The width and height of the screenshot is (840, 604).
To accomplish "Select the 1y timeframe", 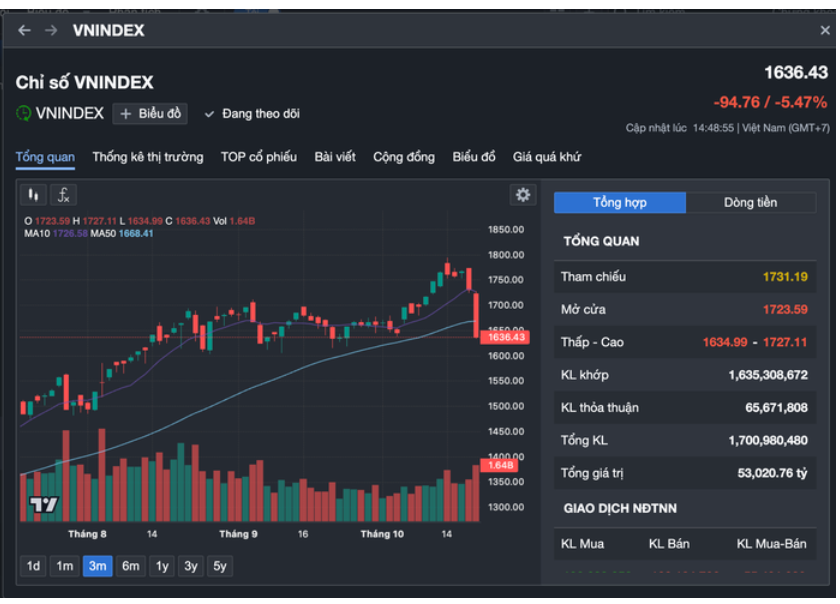I will click(x=161, y=566).
